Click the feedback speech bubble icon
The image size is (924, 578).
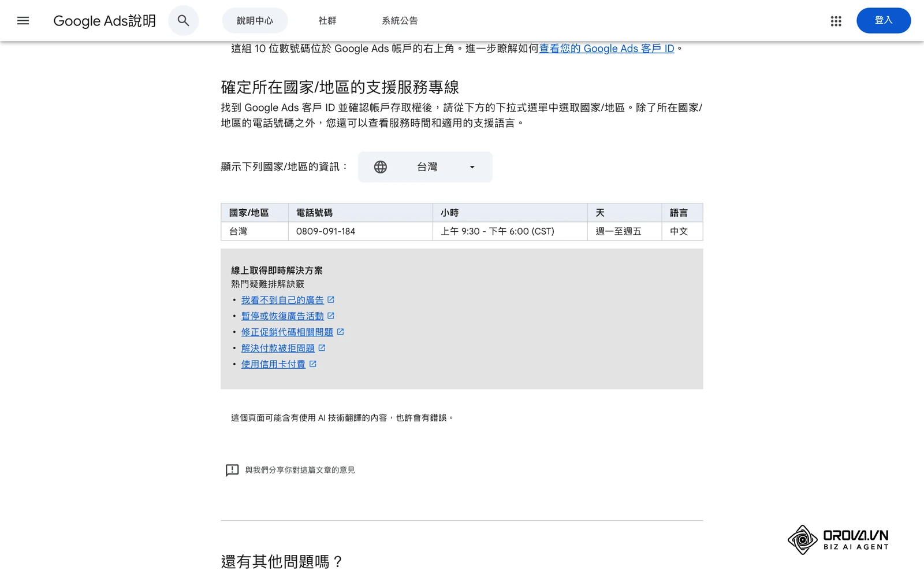pos(232,470)
